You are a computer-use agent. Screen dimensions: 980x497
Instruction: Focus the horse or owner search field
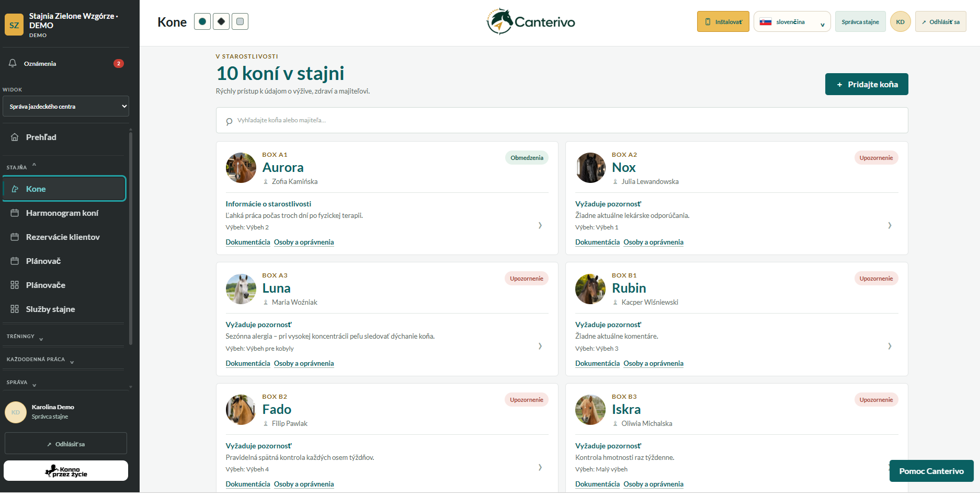pyautogui.click(x=562, y=120)
